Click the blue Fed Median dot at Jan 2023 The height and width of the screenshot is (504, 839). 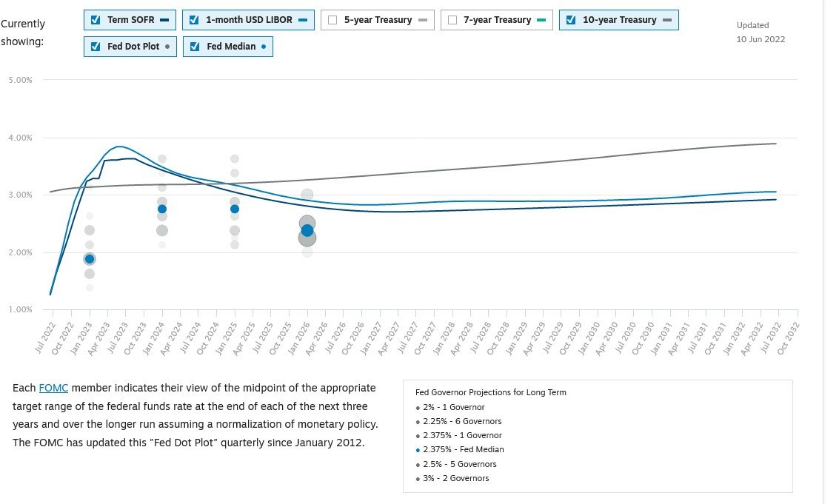click(90, 259)
